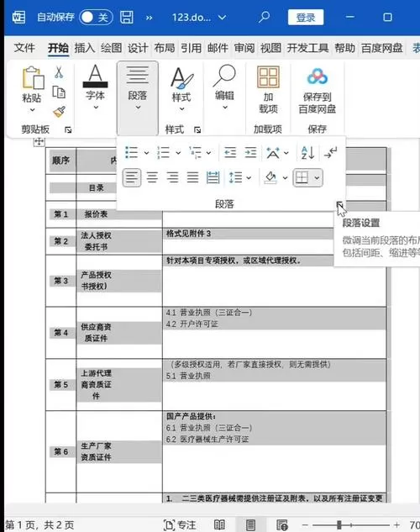This screenshot has height=532, width=420.
Task: Open the 编辑 editing group dropdown
Action: pyautogui.click(x=224, y=87)
